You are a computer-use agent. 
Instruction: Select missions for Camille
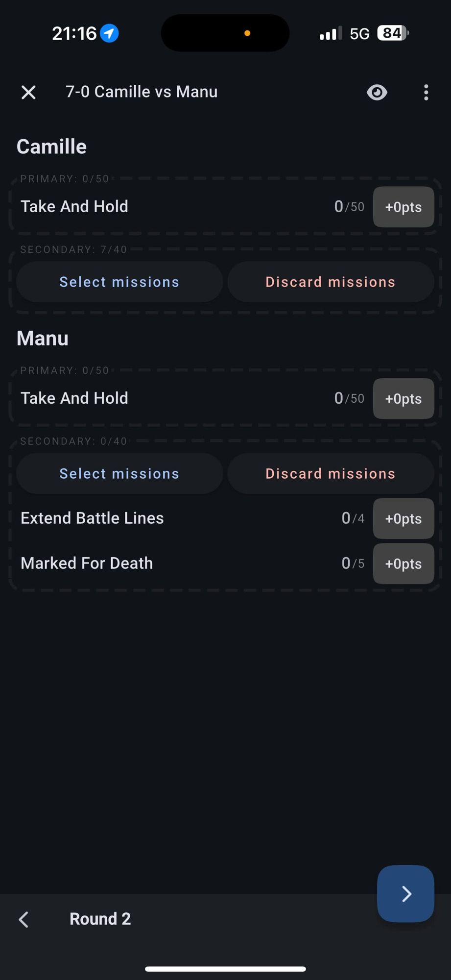click(119, 282)
